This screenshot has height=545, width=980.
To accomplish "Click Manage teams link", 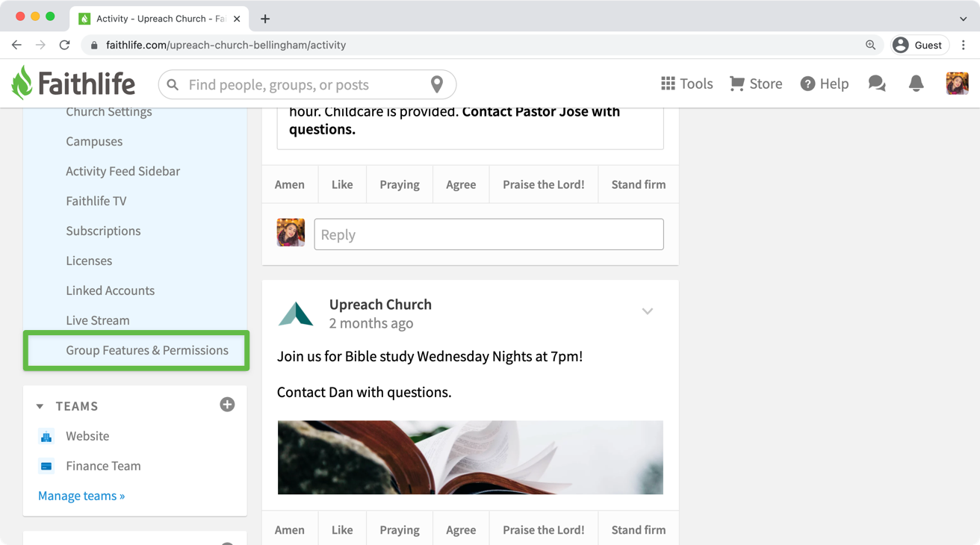I will point(81,496).
